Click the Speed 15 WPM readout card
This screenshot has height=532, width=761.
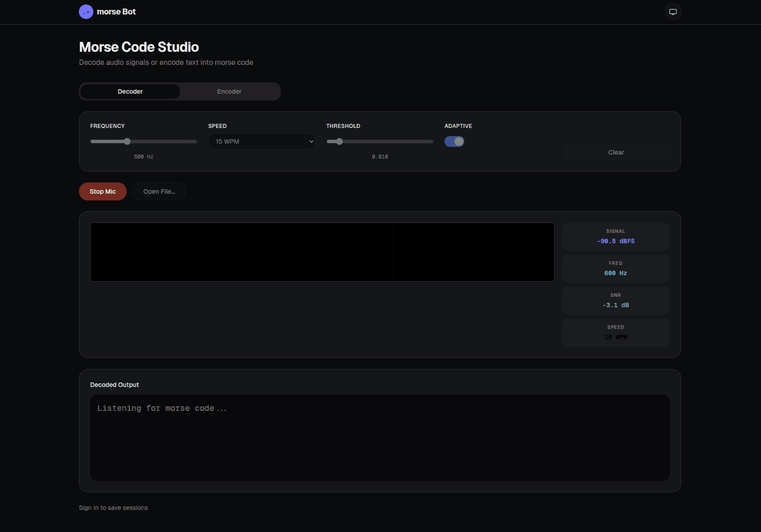click(615, 332)
